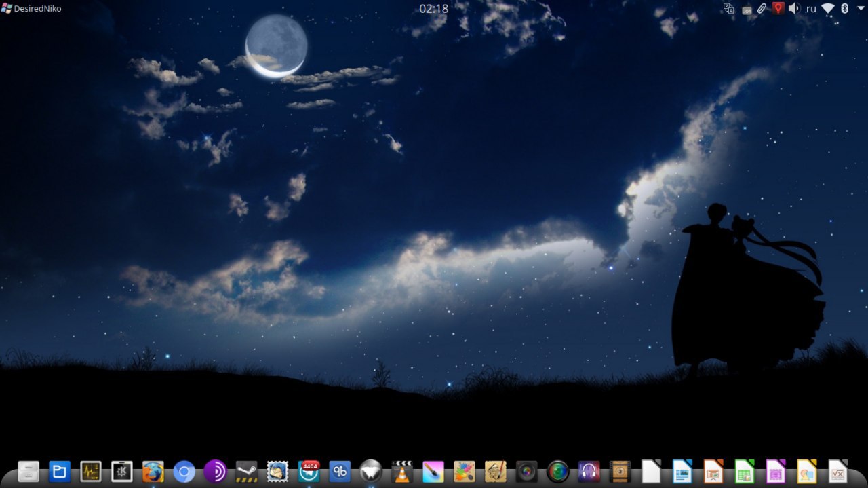Launch LibreOffice Draw from the dock
The height and width of the screenshot is (488, 868).
click(x=807, y=471)
